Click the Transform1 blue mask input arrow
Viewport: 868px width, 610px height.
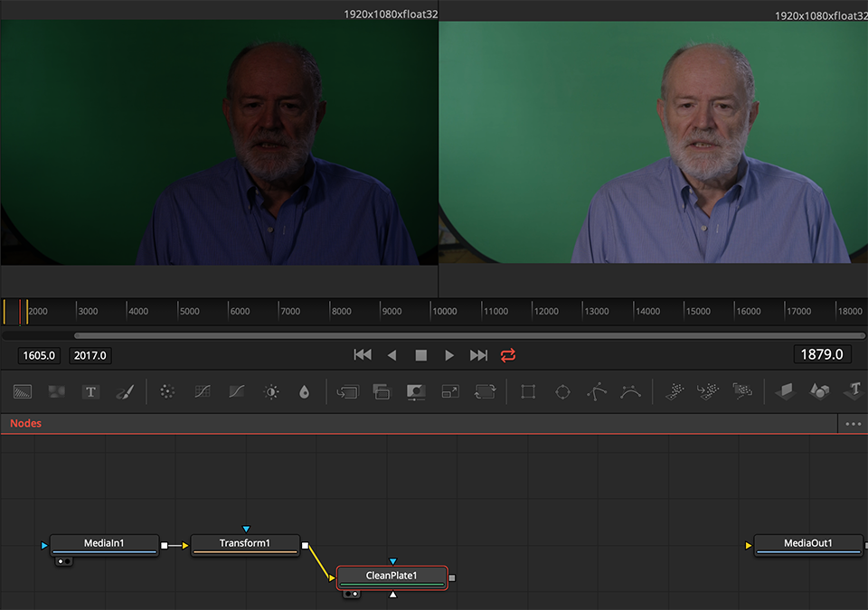point(246,530)
